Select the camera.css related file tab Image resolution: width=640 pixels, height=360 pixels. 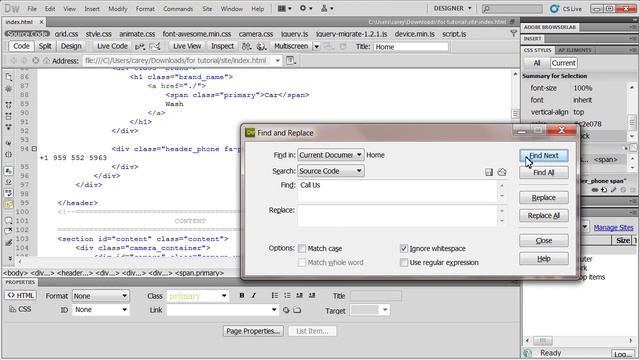(x=256, y=34)
